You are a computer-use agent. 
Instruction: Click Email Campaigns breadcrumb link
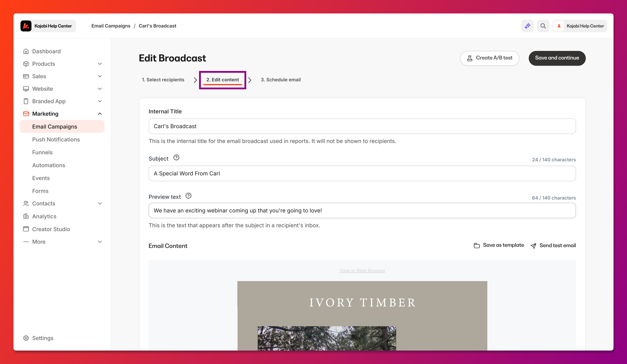click(x=111, y=26)
